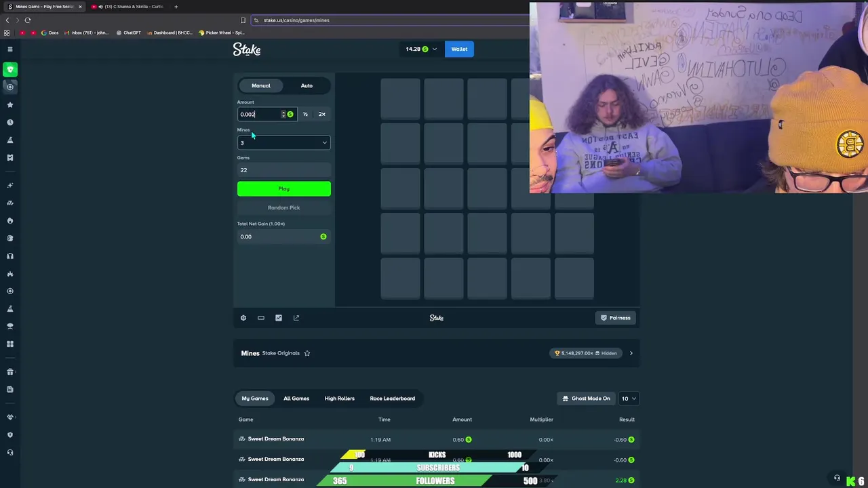
Task: Reveal bottom-left tile on Mines board
Action: click(400, 279)
